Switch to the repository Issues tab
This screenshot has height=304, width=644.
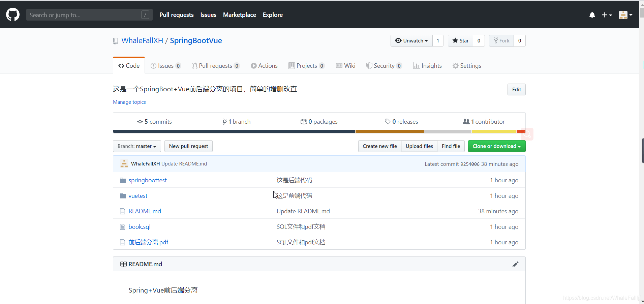[165, 66]
